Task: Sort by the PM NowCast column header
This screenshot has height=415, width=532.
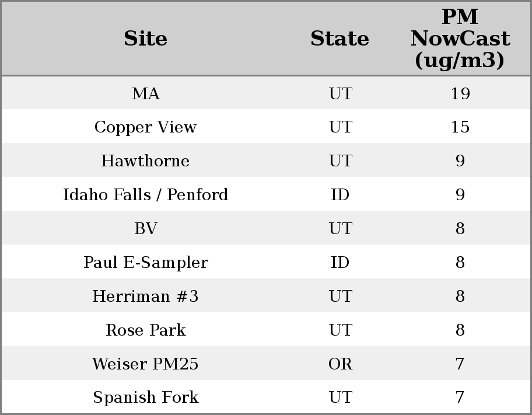Action: [x=460, y=39]
